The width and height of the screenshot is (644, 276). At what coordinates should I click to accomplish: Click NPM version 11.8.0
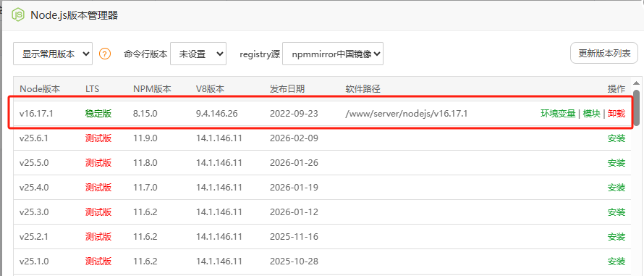(145, 163)
